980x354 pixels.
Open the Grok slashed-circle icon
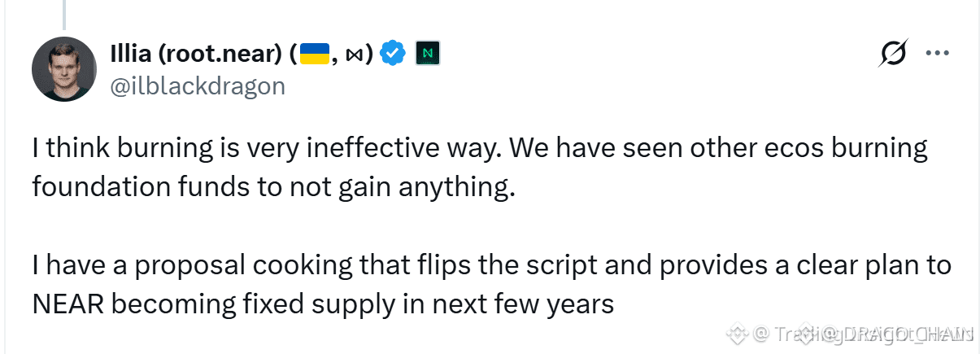pos(895,54)
